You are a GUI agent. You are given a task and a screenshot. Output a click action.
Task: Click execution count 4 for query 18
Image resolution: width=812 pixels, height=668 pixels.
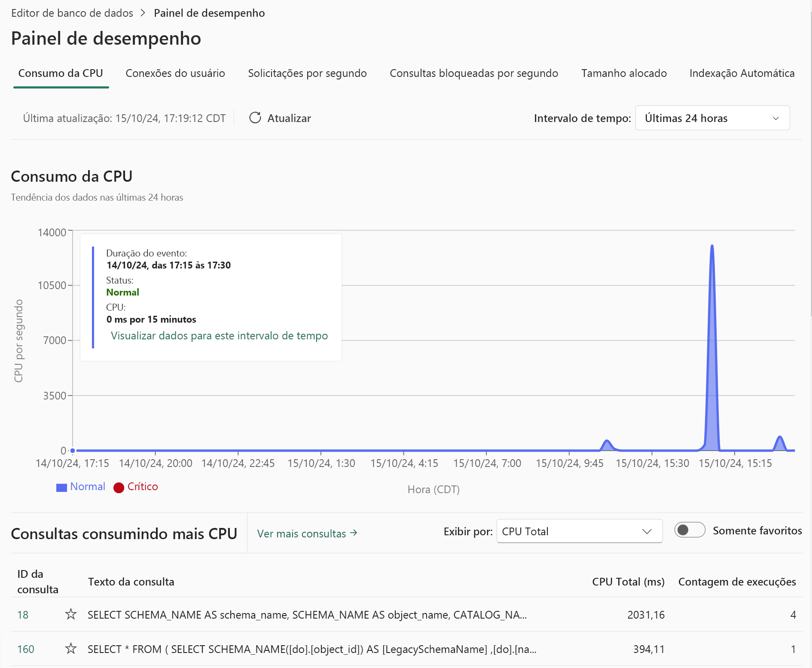coord(793,615)
